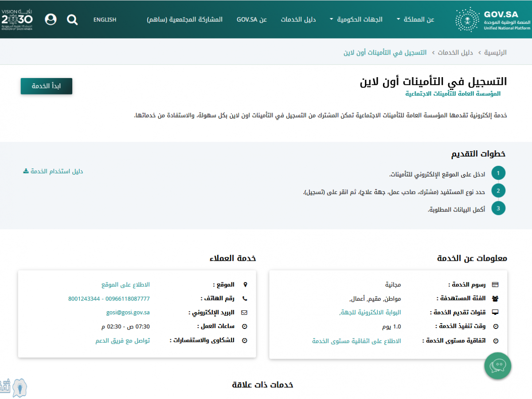The height and width of the screenshot is (399, 532).
Task: Open the user account profile icon
Action: (51, 20)
